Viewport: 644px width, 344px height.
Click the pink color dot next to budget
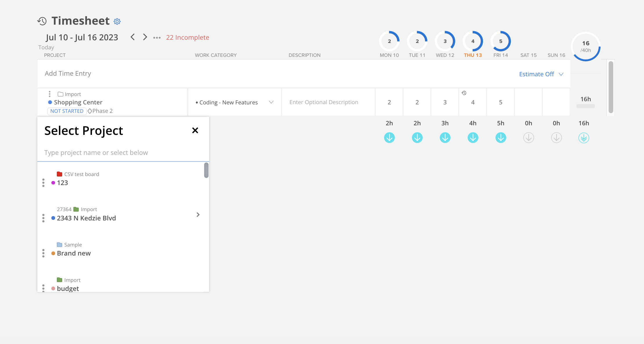(53, 288)
